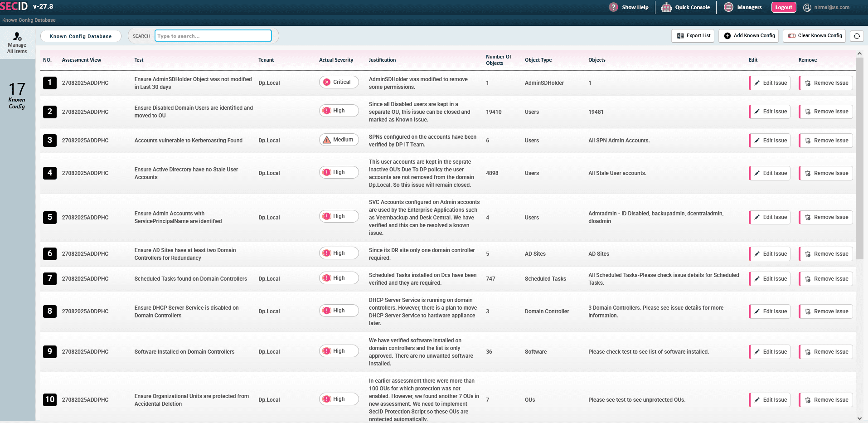The height and width of the screenshot is (423, 868).
Task: Click the Logout button
Action: pos(783,7)
